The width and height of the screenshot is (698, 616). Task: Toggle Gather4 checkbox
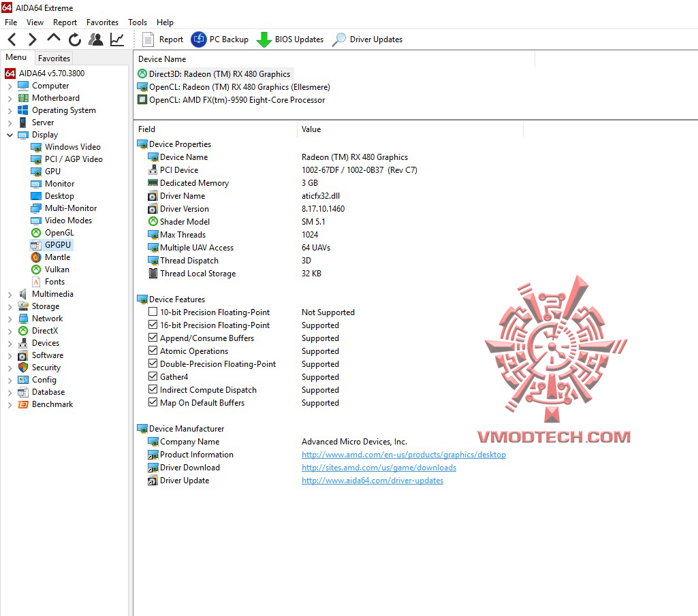coord(153,376)
